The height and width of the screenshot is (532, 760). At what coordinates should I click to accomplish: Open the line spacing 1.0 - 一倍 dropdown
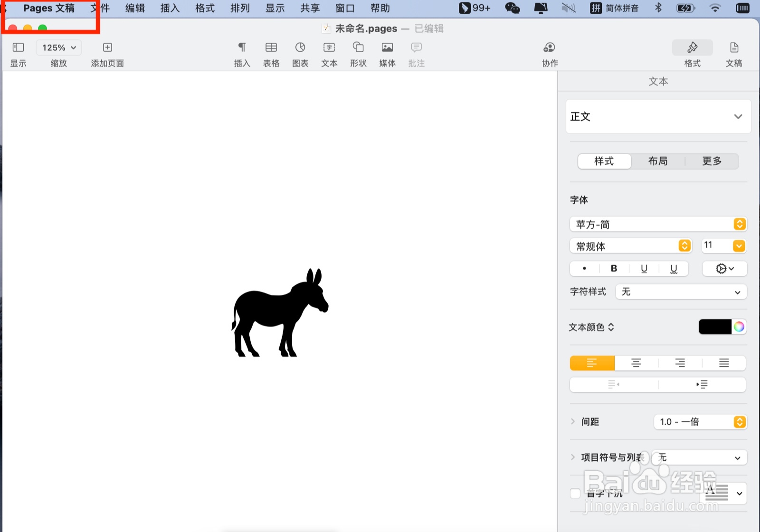point(700,422)
